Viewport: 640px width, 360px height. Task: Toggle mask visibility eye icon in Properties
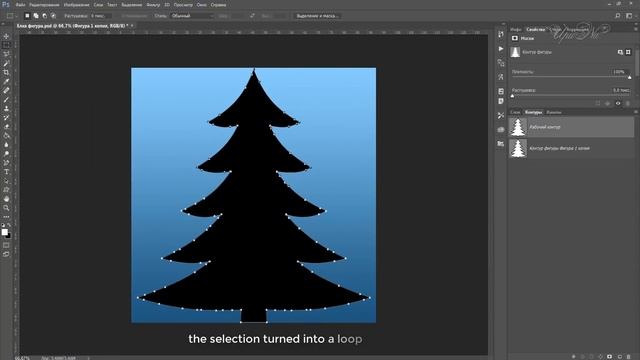[618, 104]
